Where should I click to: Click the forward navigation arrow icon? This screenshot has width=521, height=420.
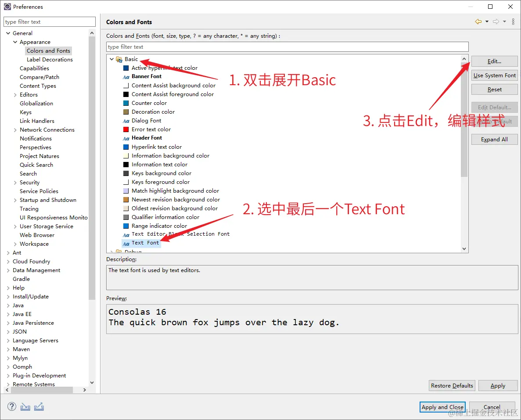tap(496, 22)
